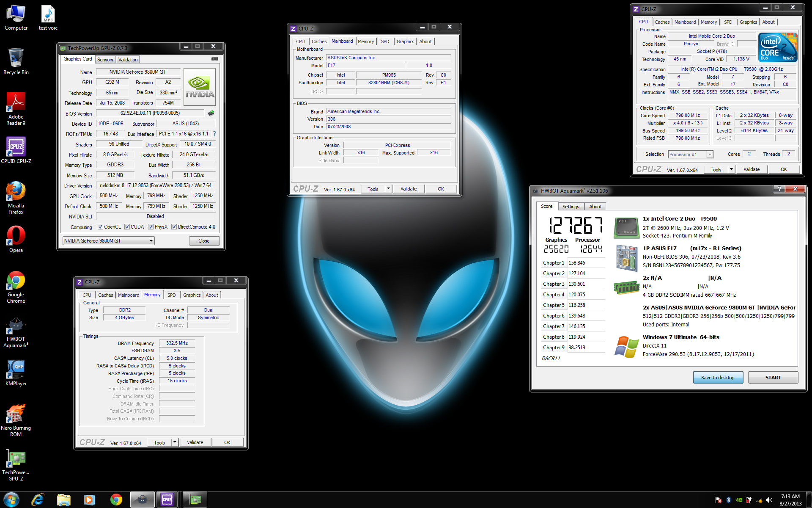Launch CPUID CPU-Z desktop shortcut
The image size is (812, 508).
coord(16,150)
